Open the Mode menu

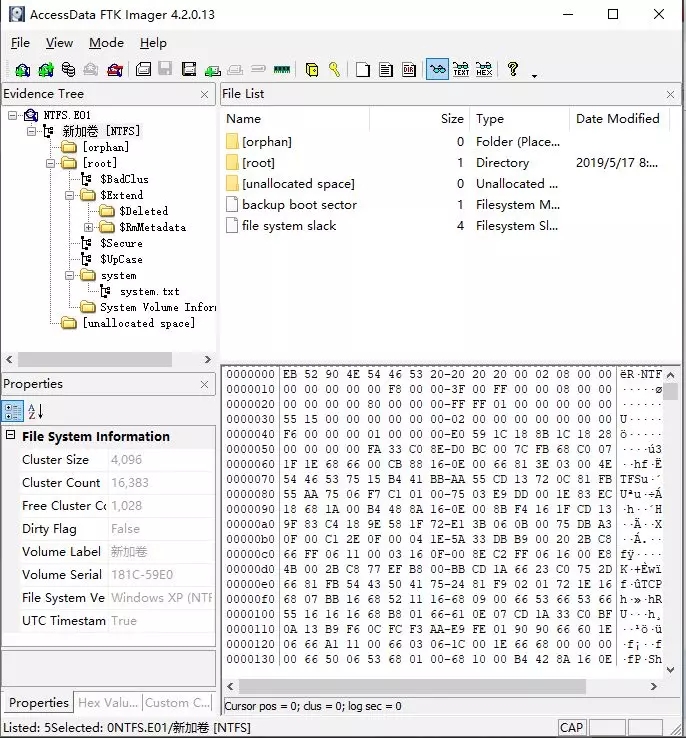(x=106, y=43)
